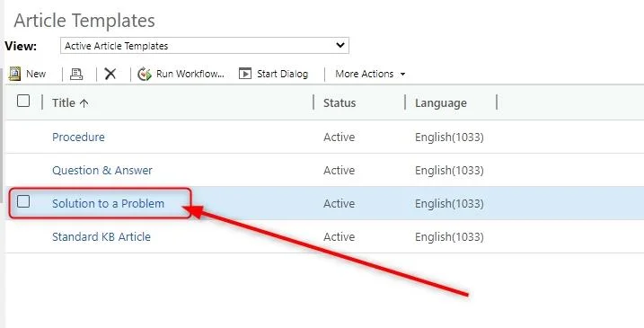Image resolution: width=644 pixels, height=328 pixels.
Task: Click English(1033) in Solution to a Problem row
Action: pyautogui.click(x=449, y=203)
